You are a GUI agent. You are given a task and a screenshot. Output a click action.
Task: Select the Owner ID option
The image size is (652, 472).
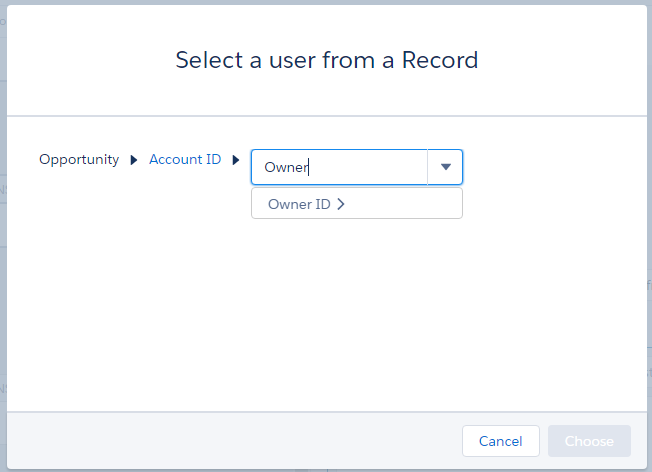coord(356,204)
